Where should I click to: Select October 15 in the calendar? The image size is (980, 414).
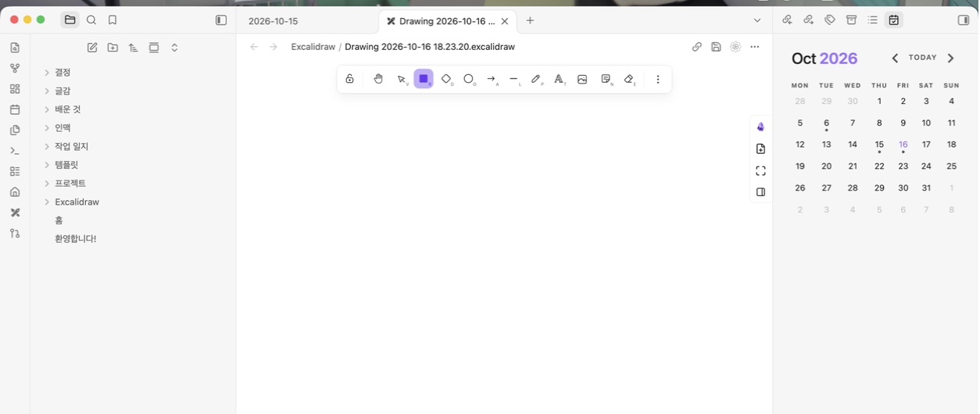click(x=879, y=145)
